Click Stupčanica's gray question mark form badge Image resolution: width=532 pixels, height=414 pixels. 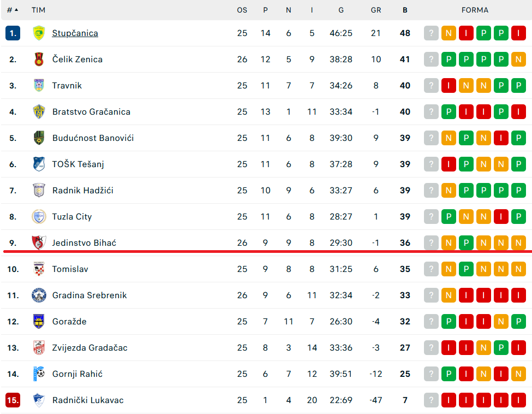tap(431, 33)
